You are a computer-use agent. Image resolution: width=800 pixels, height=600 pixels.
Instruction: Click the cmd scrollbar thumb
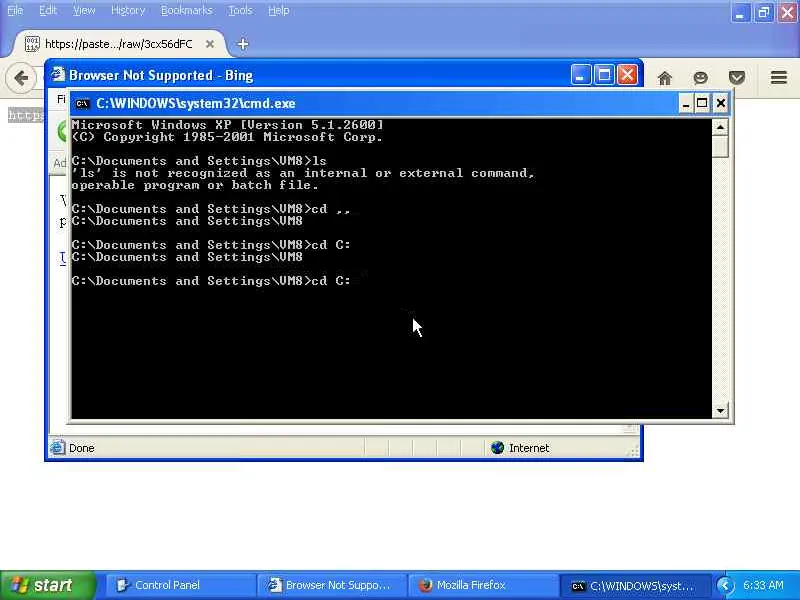point(720,147)
